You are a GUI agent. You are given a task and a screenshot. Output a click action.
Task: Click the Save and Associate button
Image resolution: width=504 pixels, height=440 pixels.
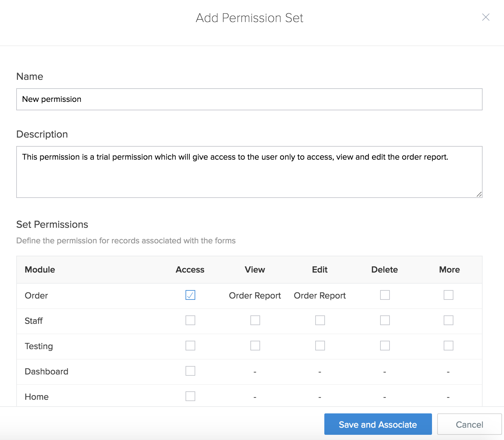378,424
